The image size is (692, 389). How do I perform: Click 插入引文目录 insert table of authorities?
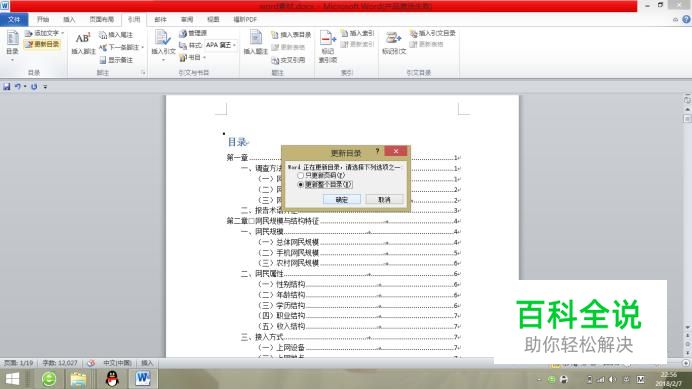coord(432,34)
